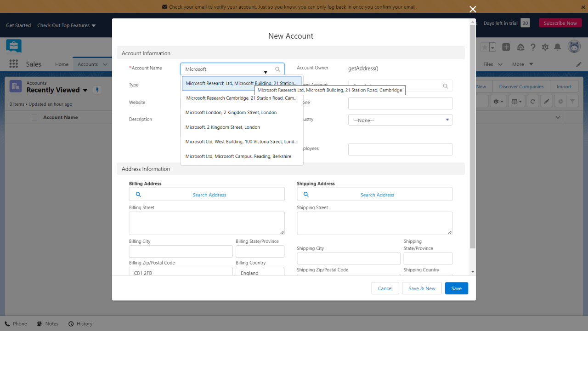Open the App Launcher grid icon

(x=13, y=64)
